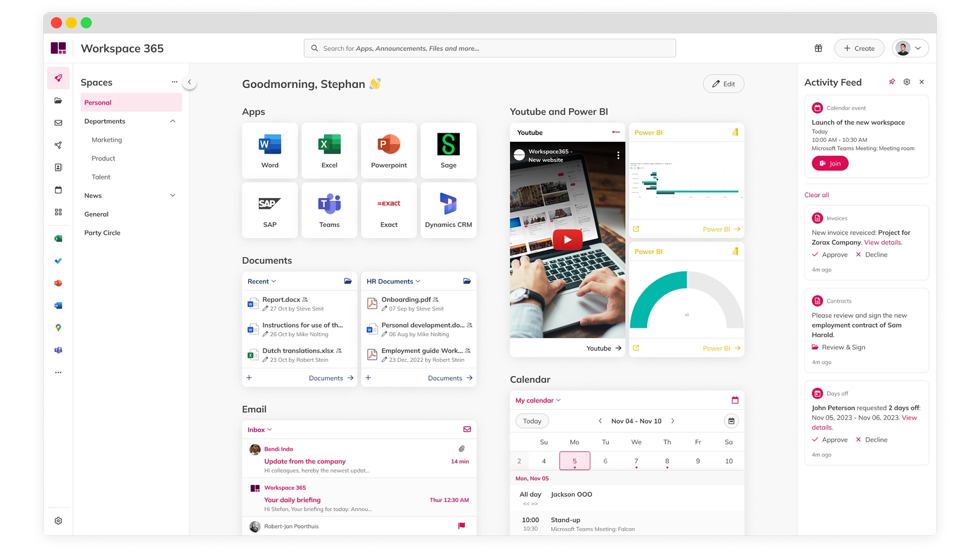Click the date picker icon in calendar
Screen dimensions: 980x551
pos(731,421)
